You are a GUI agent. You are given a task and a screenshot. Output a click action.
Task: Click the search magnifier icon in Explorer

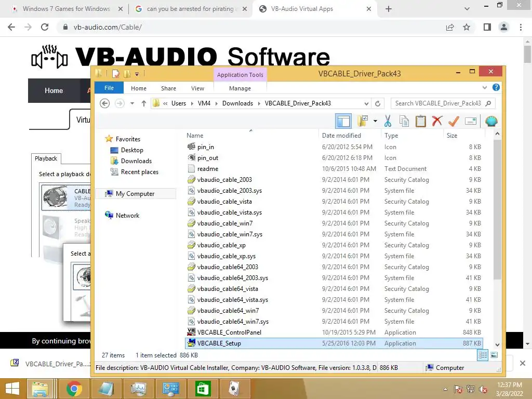[x=488, y=103]
